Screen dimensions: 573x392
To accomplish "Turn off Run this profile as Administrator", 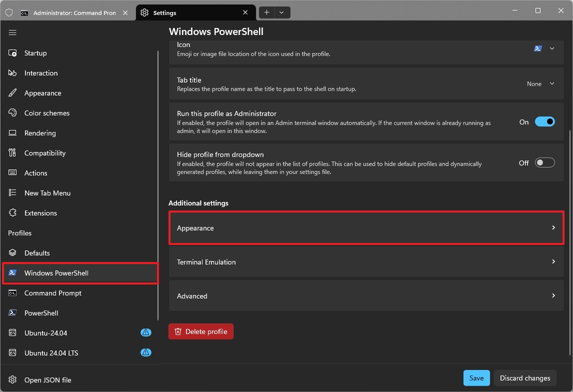I will pos(544,121).
